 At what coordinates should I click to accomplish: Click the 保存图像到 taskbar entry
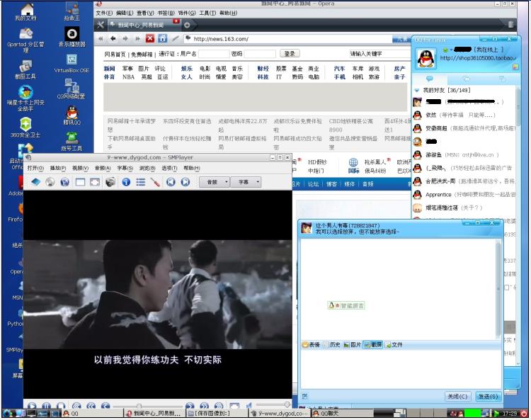(217, 413)
